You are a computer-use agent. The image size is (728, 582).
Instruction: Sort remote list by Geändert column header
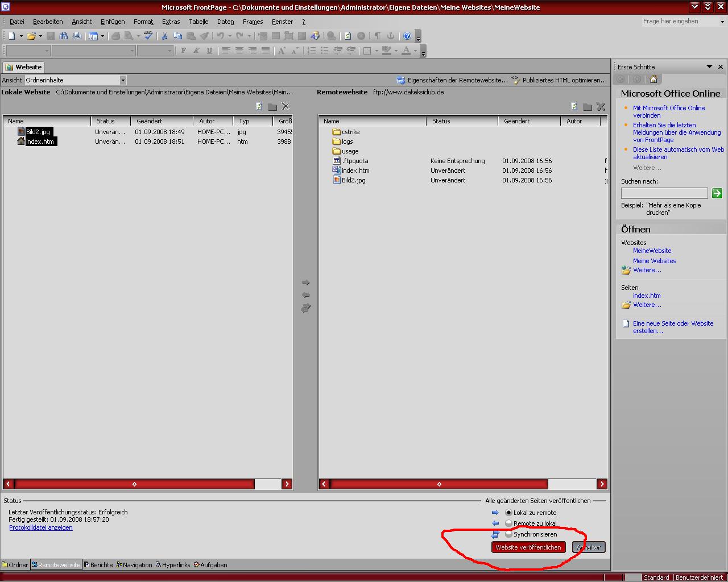528,121
